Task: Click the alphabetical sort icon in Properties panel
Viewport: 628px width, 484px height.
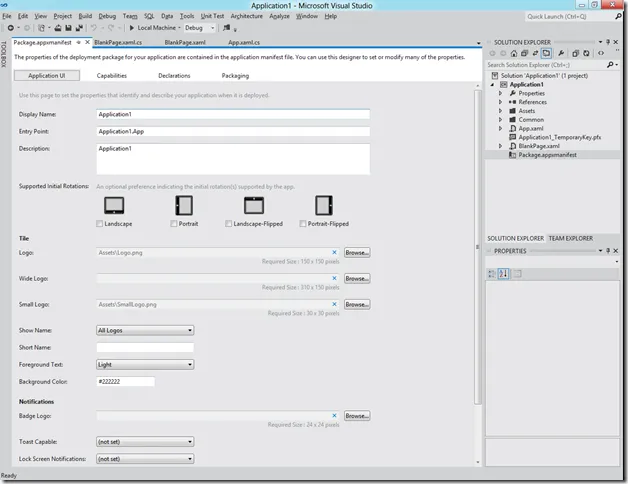Action: coord(504,273)
